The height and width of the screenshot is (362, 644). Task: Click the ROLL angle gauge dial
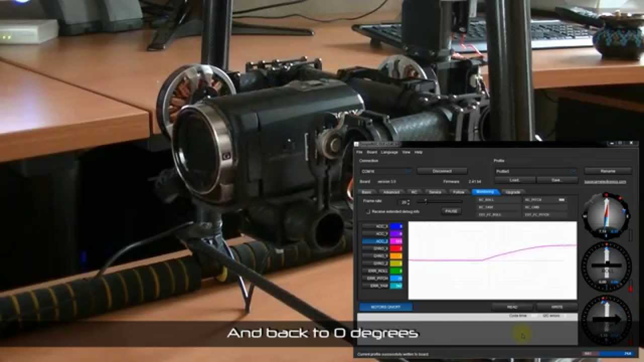(x=606, y=266)
